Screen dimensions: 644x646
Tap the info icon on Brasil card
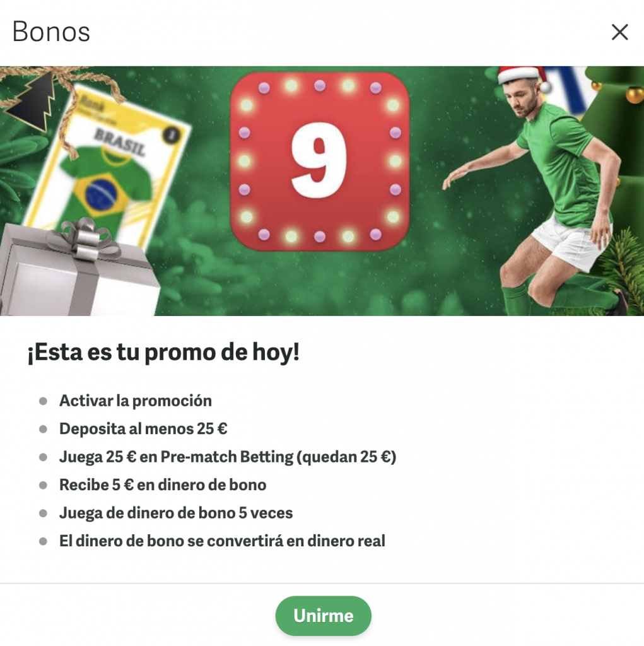coord(172,134)
